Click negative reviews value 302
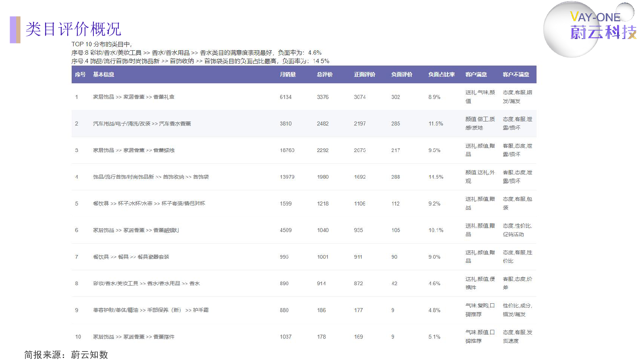 pyautogui.click(x=396, y=97)
